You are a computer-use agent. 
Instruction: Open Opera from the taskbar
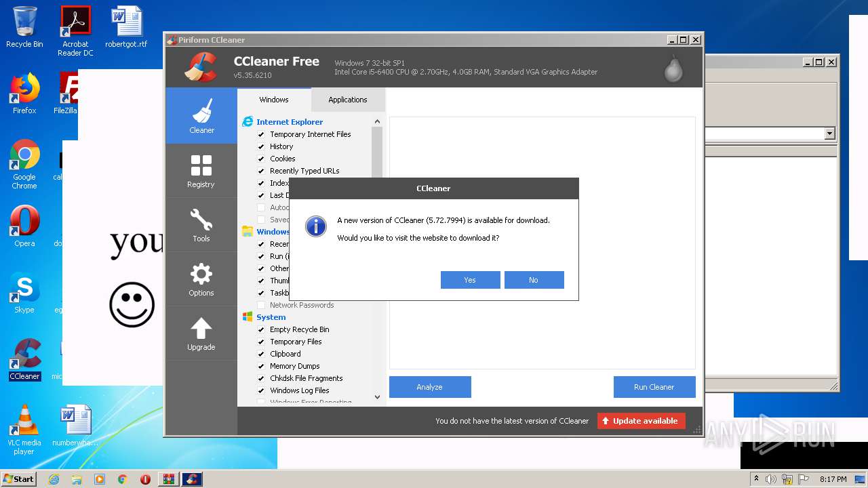145,479
